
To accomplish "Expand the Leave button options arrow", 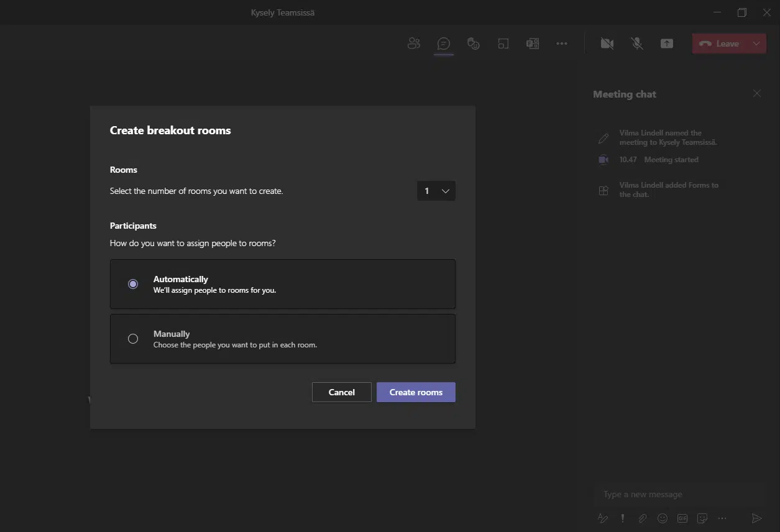I will (x=756, y=44).
